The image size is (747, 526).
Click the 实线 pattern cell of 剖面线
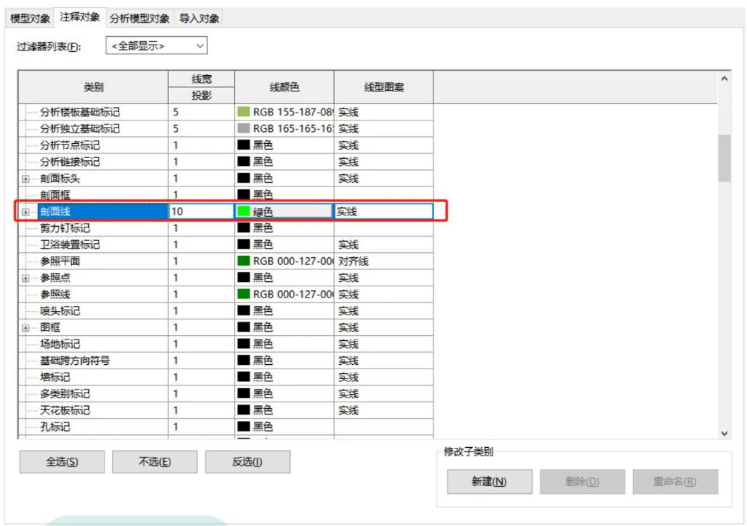click(384, 211)
